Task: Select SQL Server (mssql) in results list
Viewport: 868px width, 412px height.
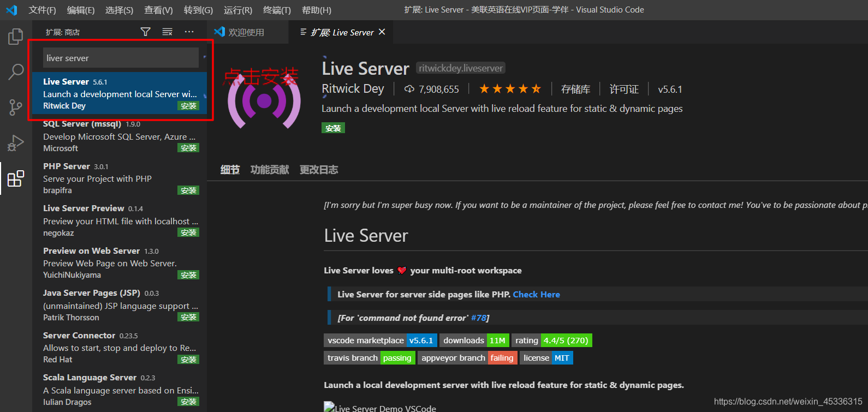Action: [x=120, y=136]
